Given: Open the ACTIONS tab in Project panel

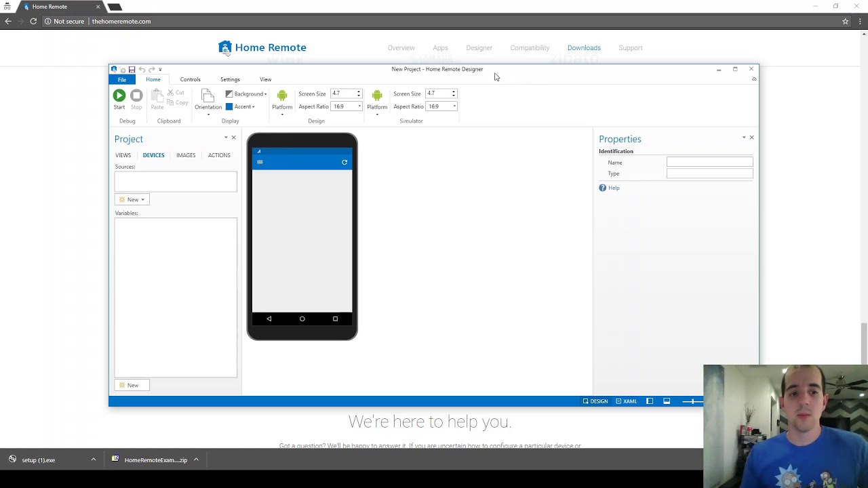Looking at the screenshot, I should pyautogui.click(x=219, y=155).
